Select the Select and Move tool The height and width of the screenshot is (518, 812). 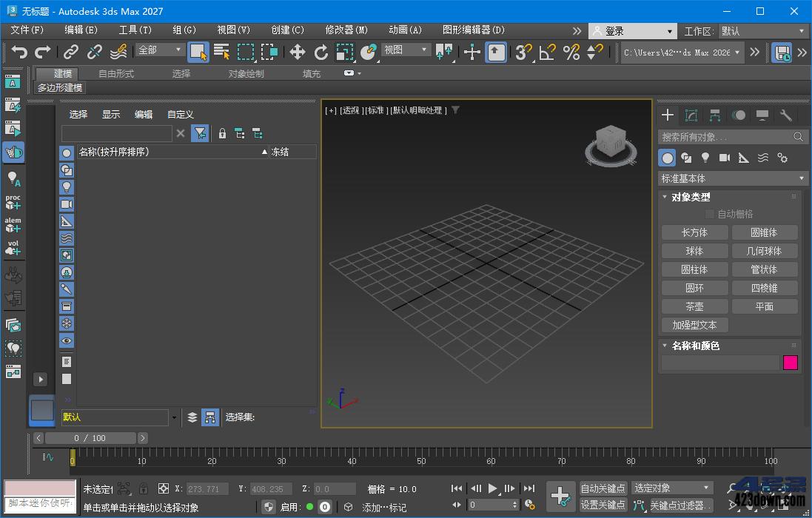pos(299,53)
